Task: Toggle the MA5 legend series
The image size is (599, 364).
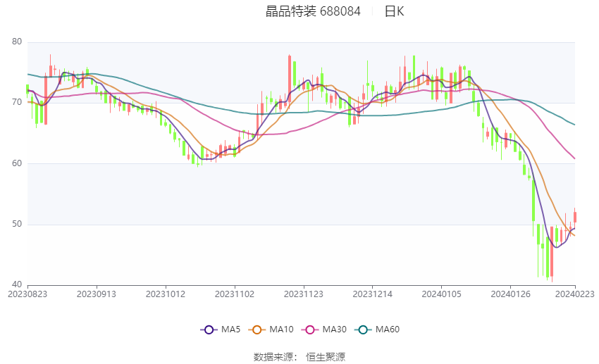Action: (x=221, y=330)
